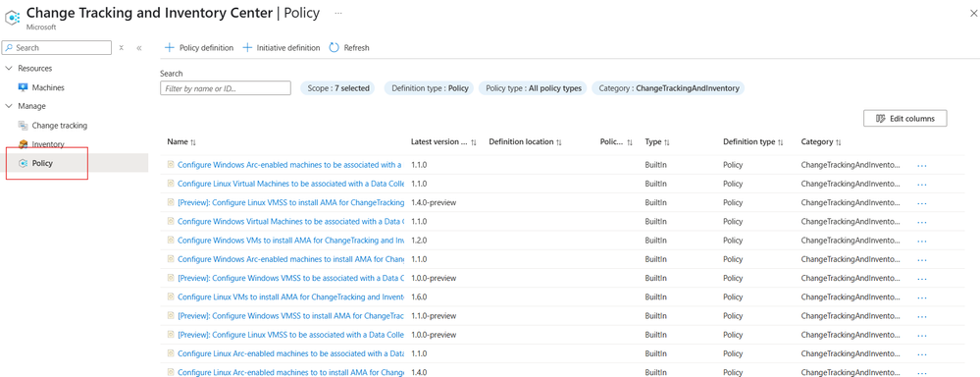The height and width of the screenshot is (377, 980).
Task: Collapse the Resources section
Action: [x=8, y=68]
